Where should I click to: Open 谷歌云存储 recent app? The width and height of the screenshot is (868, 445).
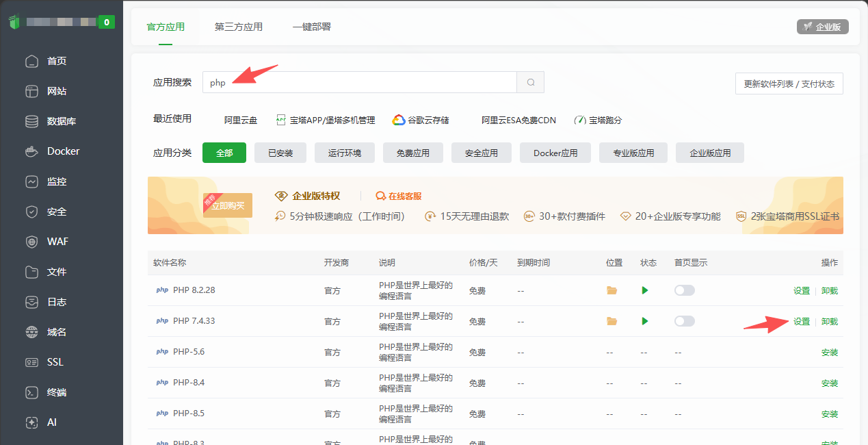point(420,120)
